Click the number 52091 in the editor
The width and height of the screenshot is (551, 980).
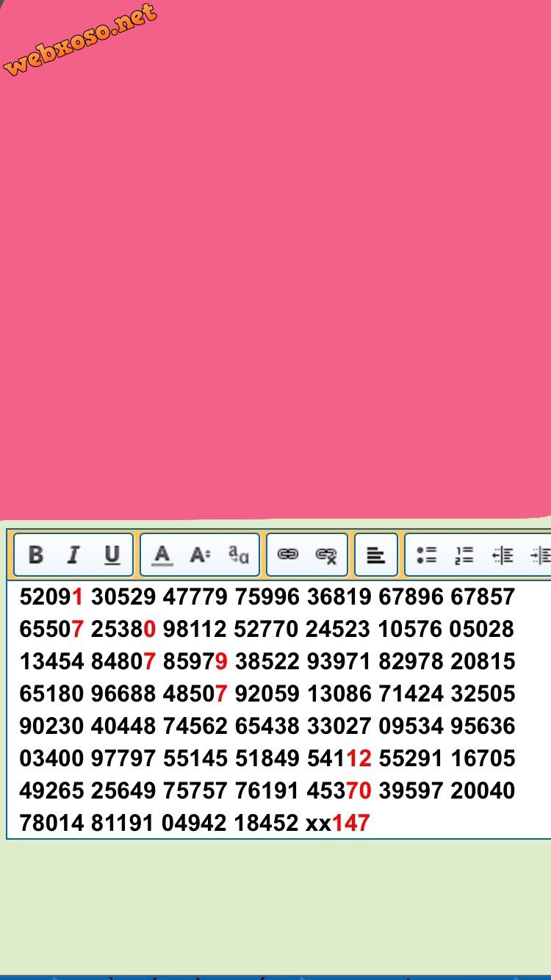(x=51, y=597)
